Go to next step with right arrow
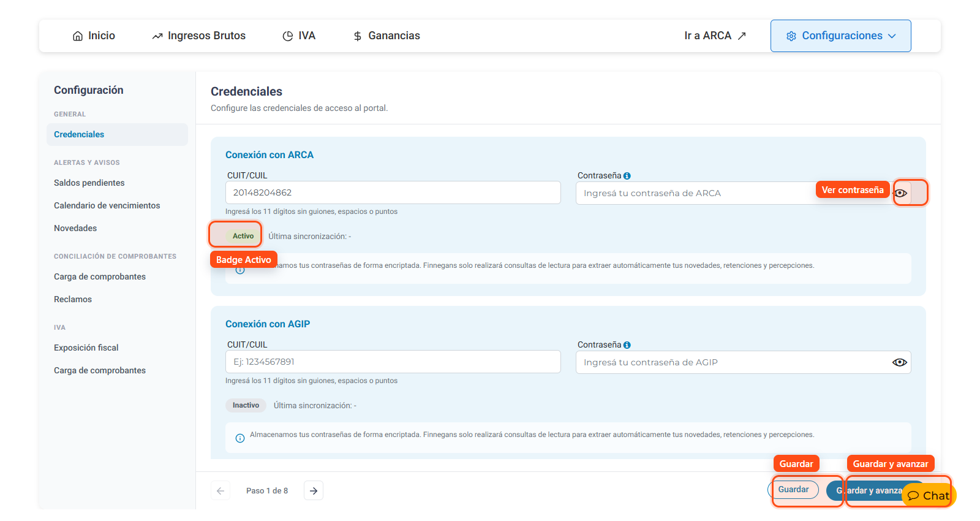Image resolution: width=980 pixels, height=521 pixels. pyautogui.click(x=314, y=490)
